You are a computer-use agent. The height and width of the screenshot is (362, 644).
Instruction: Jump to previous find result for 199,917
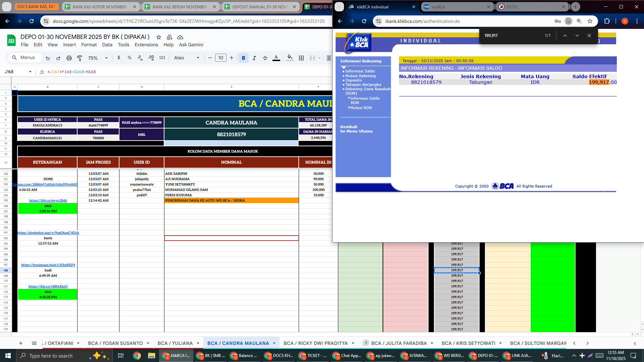point(565,36)
